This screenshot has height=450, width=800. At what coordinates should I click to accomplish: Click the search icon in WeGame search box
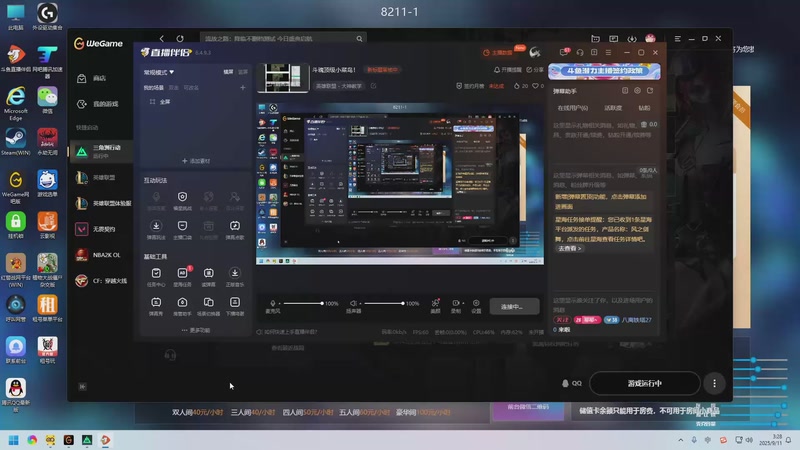coord(359,38)
